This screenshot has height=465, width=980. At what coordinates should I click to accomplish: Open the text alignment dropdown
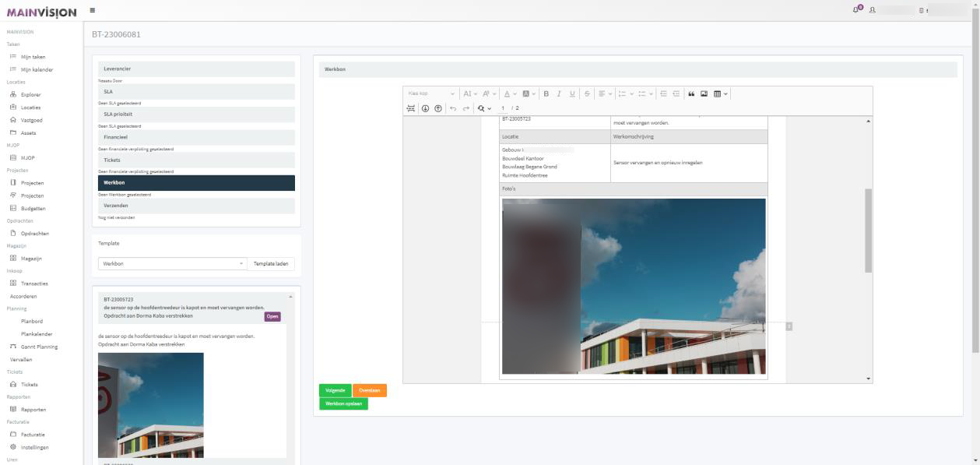coord(605,93)
